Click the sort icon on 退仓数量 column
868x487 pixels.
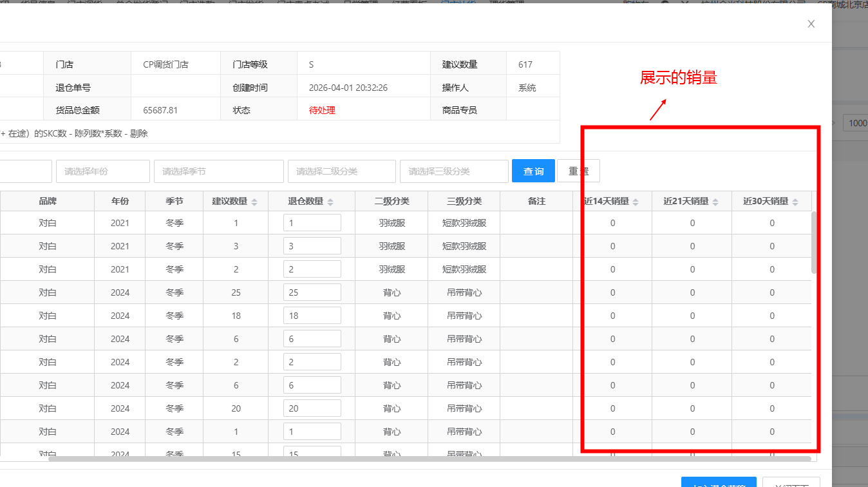(330, 202)
